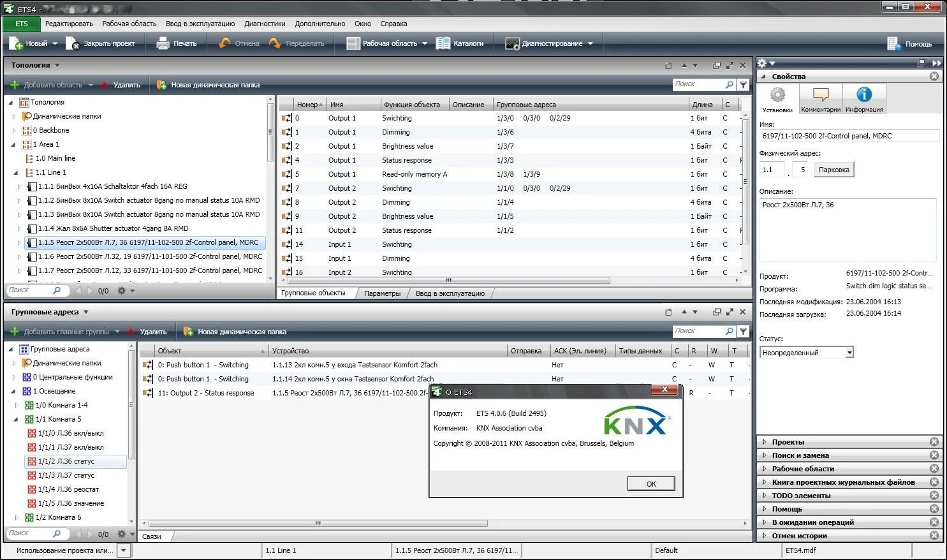Open the Дополнительно menu
Viewport: 947px width, 560px height.
click(320, 24)
